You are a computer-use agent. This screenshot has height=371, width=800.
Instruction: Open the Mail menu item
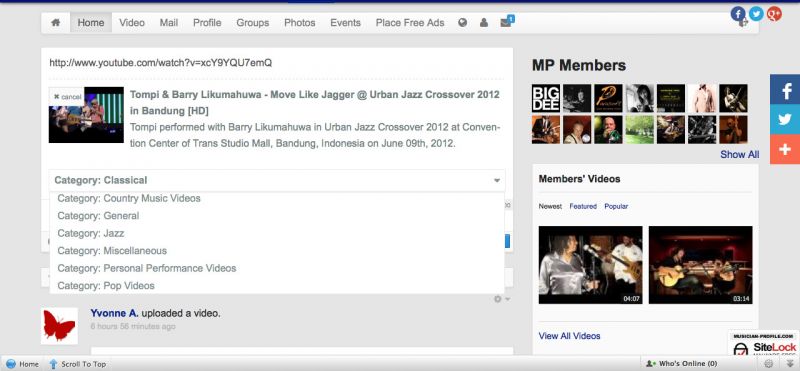169,22
